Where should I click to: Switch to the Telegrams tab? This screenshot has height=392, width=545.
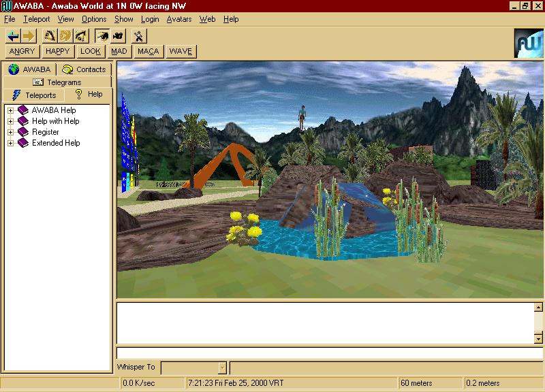pos(57,82)
